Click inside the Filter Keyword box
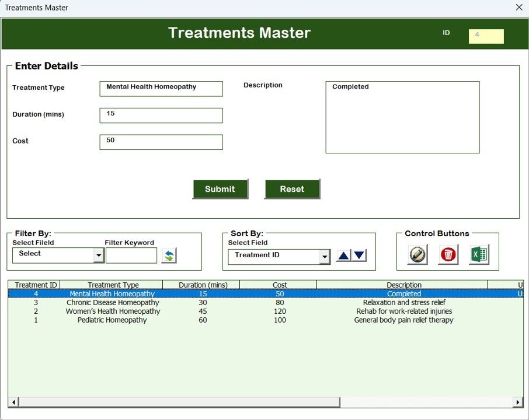 (131, 255)
